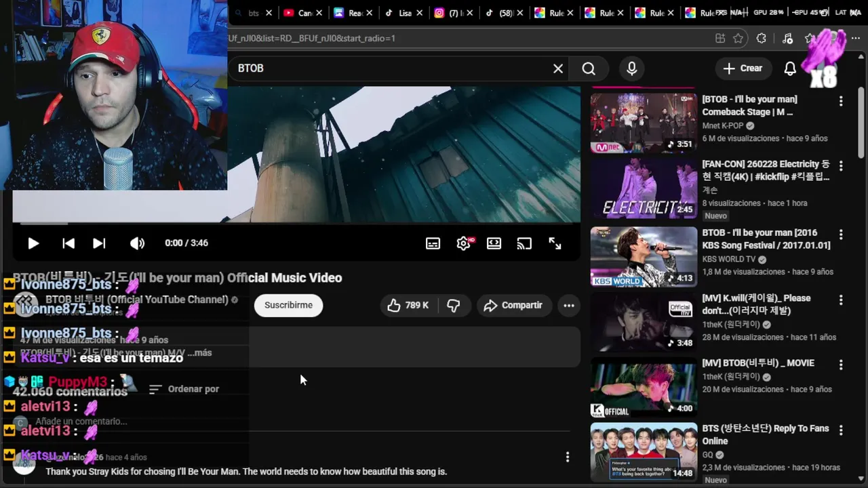
Task: Open the menu on the Stray Kids comment
Action: [x=568, y=457]
